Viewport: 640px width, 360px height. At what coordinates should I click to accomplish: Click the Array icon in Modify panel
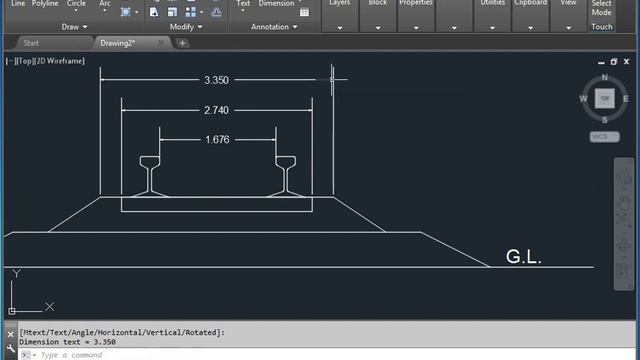(x=191, y=12)
